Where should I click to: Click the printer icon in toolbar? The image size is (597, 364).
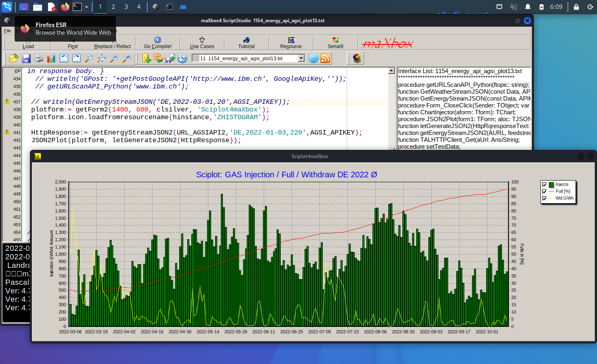(x=39, y=59)
